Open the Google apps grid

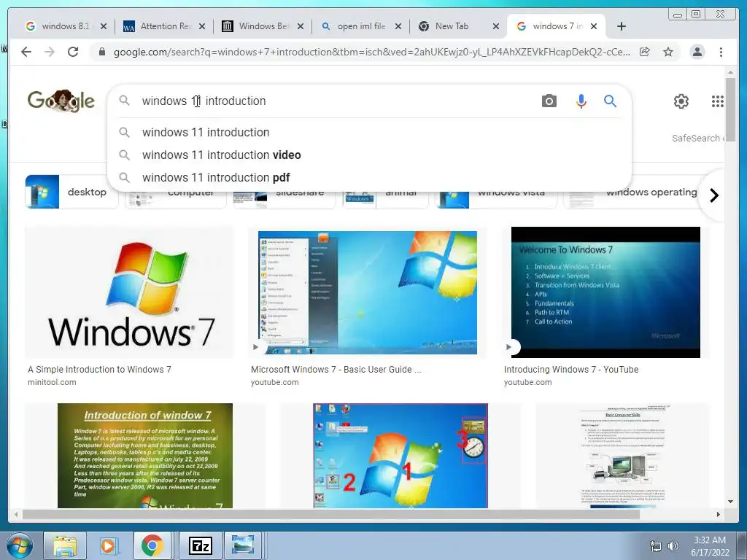(718, 101)
